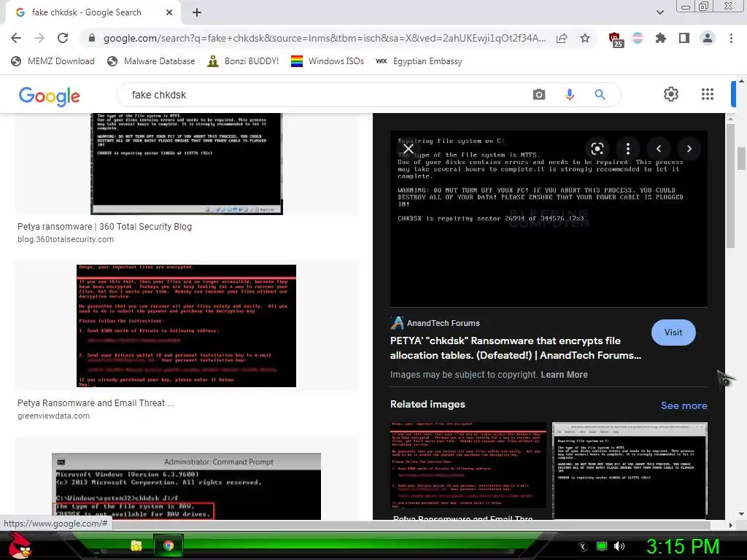Search by image with the camera icon
The image size is (747, 560).
[539, 94]
